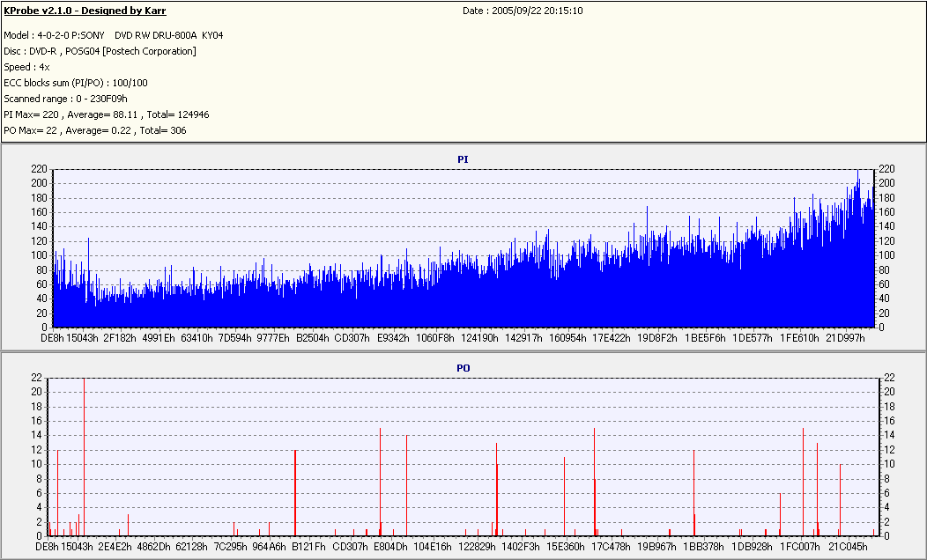Click the KProbe v2.1.0 title text
This screenshot has width=927, height=560.
click(x=85, y=11)
